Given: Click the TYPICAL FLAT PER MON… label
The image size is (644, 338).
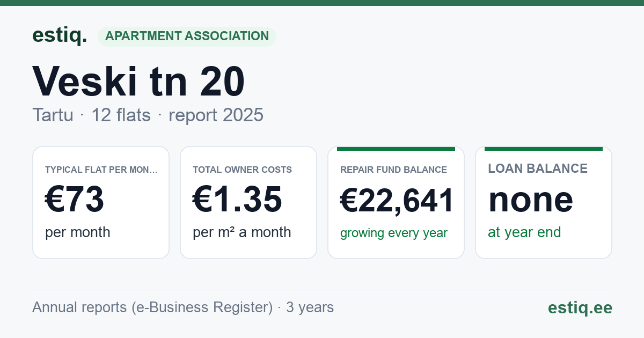Looking at the screenshot, I should click(101, 170).
